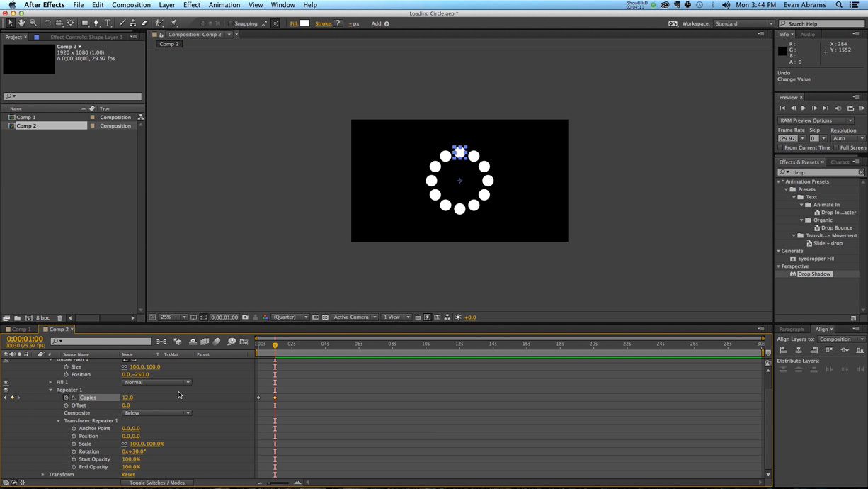Image resolution: width=868 pixels, height=489 pixels.
Task: Click the Reset link on Transform
Action: [x=128, y=474]
